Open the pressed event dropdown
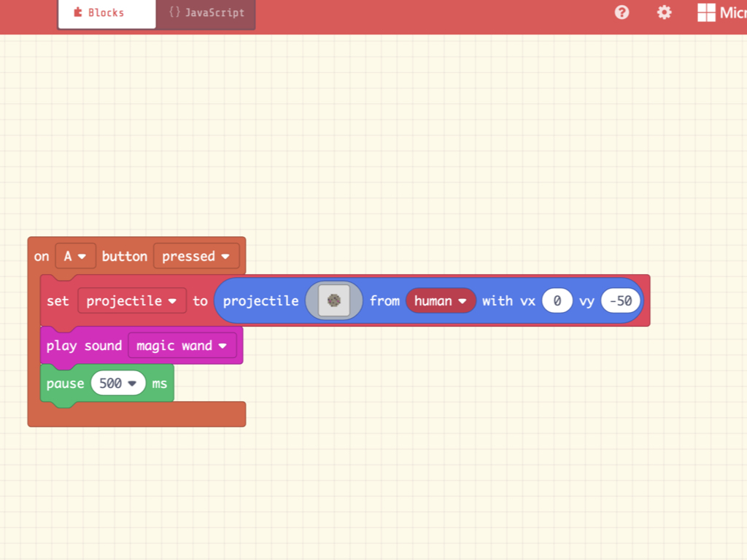Viewport: 747px width, 560px height. [x=196, y=256]
